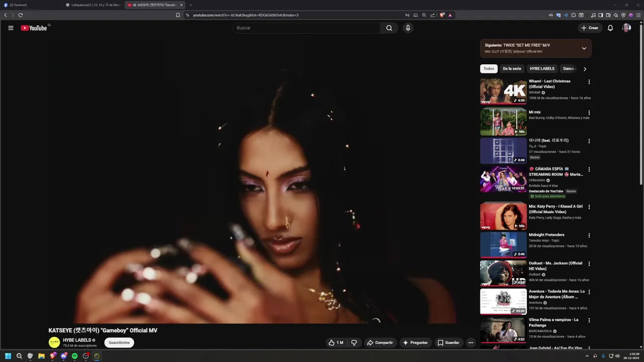Click the Brave Rewards triangle icon
The height and width of the screenshot is (362, 644).
450,15
